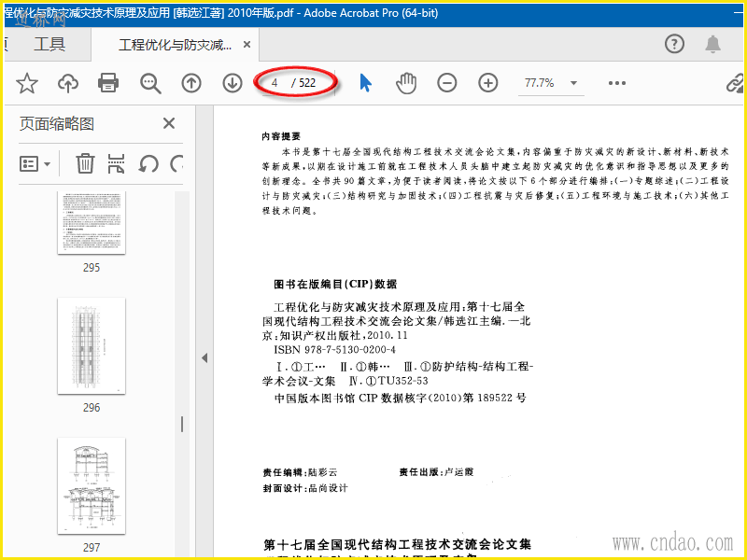This screenshot has height=560, width=747.
Task: Select page 297 thumbnail
Action: point(92,486)
